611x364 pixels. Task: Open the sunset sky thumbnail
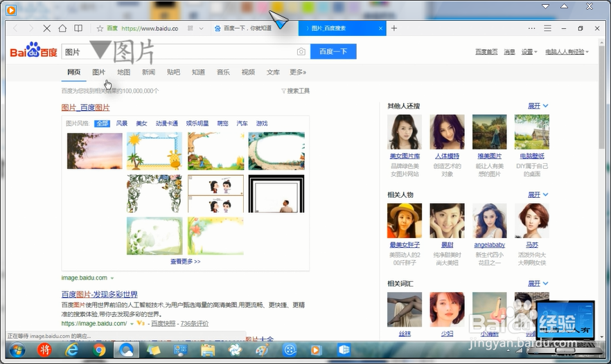click(95, 151)
